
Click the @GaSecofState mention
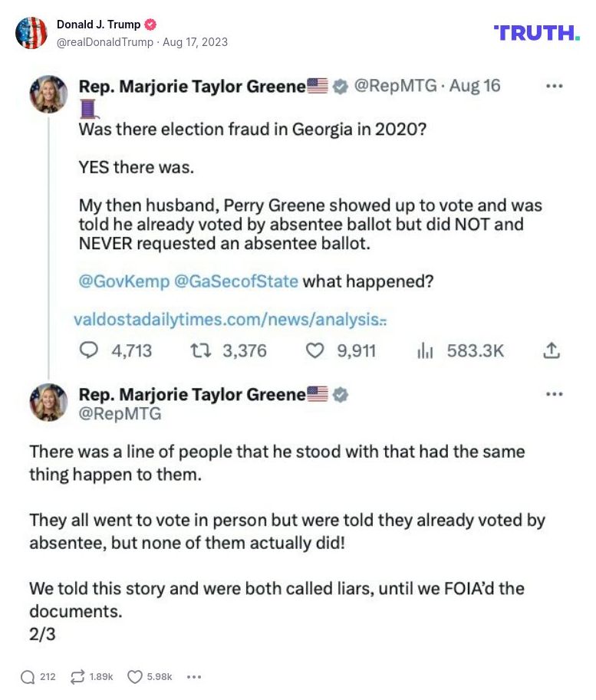[x=236, y=281]
